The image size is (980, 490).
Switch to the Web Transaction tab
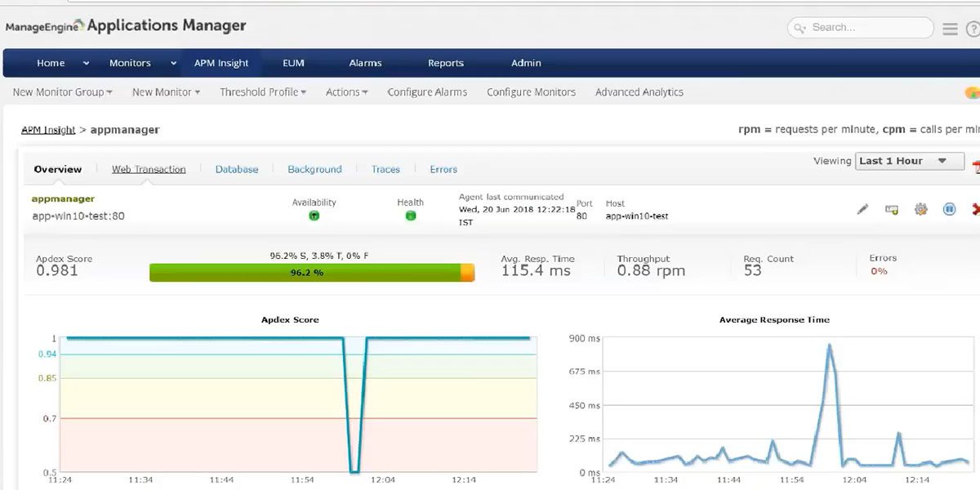tap(149, 169)
